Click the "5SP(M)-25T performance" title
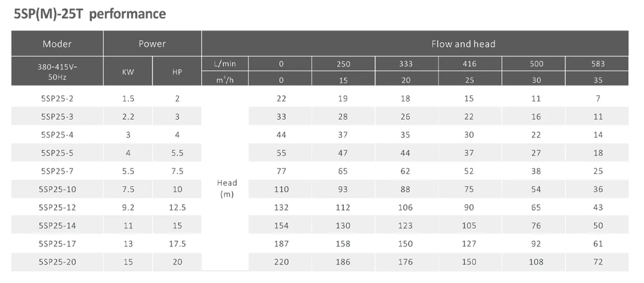The width and height of the screenshot is (644, 283). 91,14
